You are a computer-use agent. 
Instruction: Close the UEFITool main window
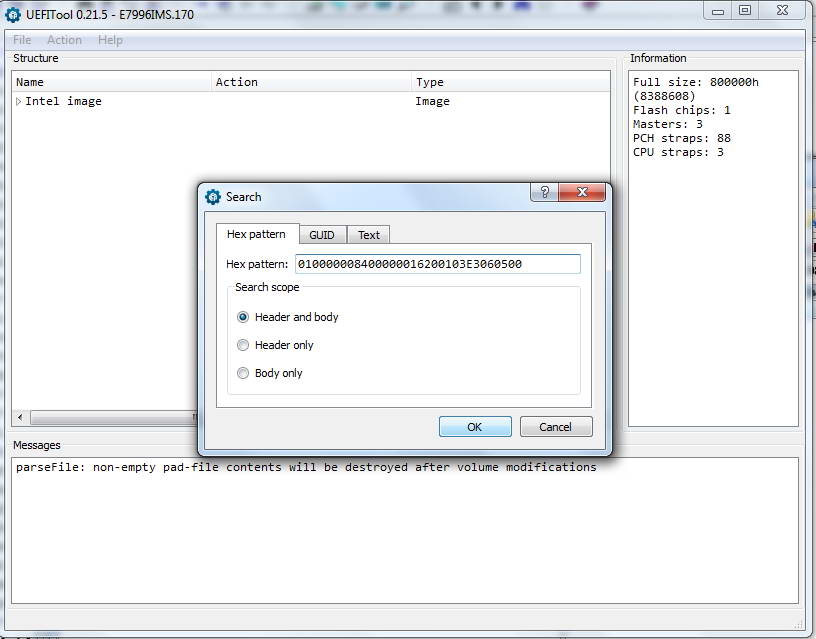(x=782, y=10)
